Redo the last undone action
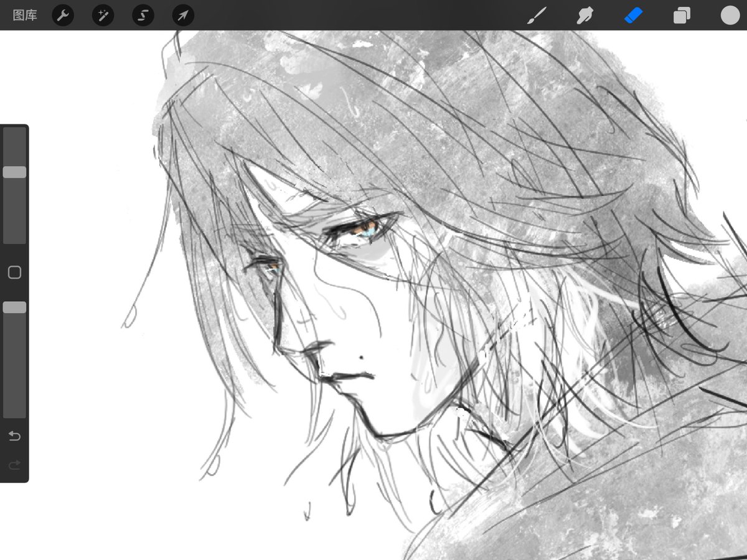Image resolution: width=747 pixels, height=560 pixels. tap(14, 465)
